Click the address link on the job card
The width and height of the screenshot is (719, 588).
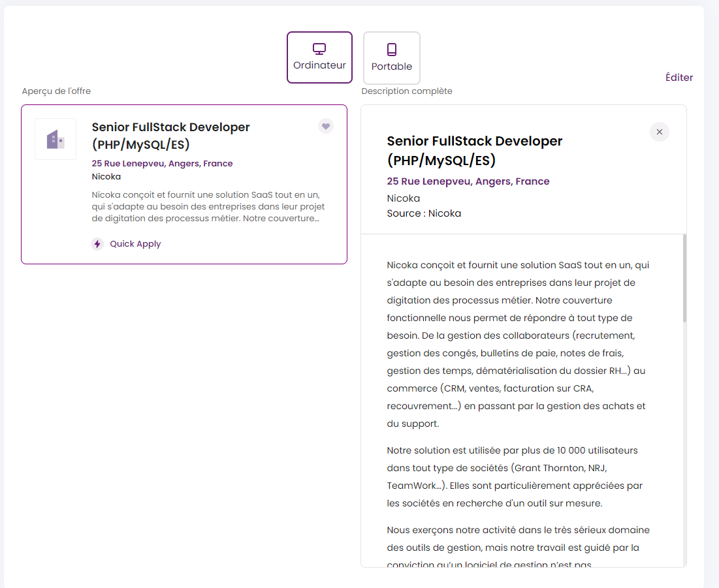pyautogui.click(x=162, y=164)
